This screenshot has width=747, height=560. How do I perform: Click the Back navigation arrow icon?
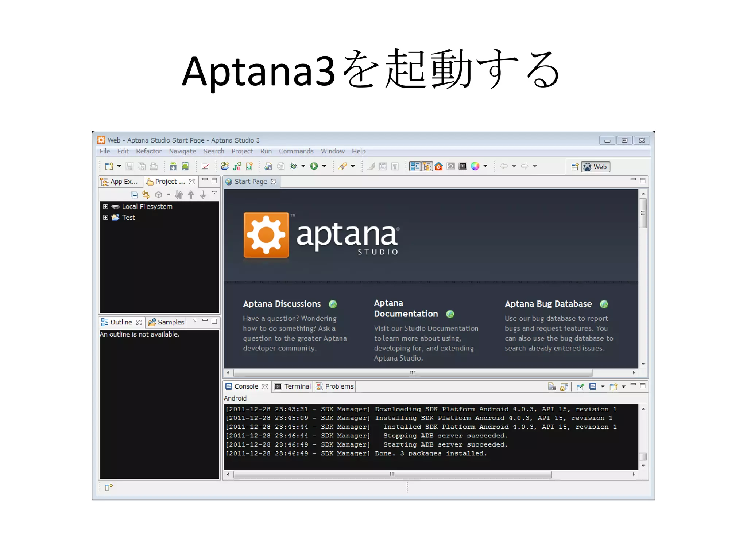(504, 166)
